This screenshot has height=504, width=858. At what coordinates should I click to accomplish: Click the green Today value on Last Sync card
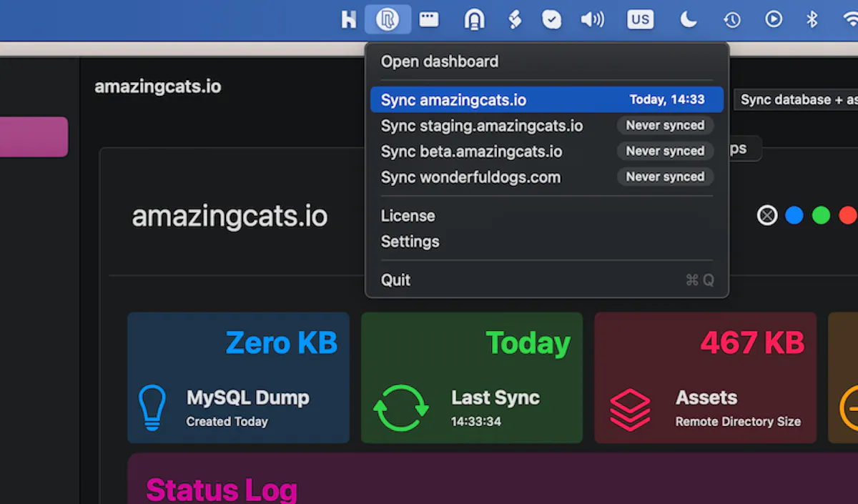(528, 344)
